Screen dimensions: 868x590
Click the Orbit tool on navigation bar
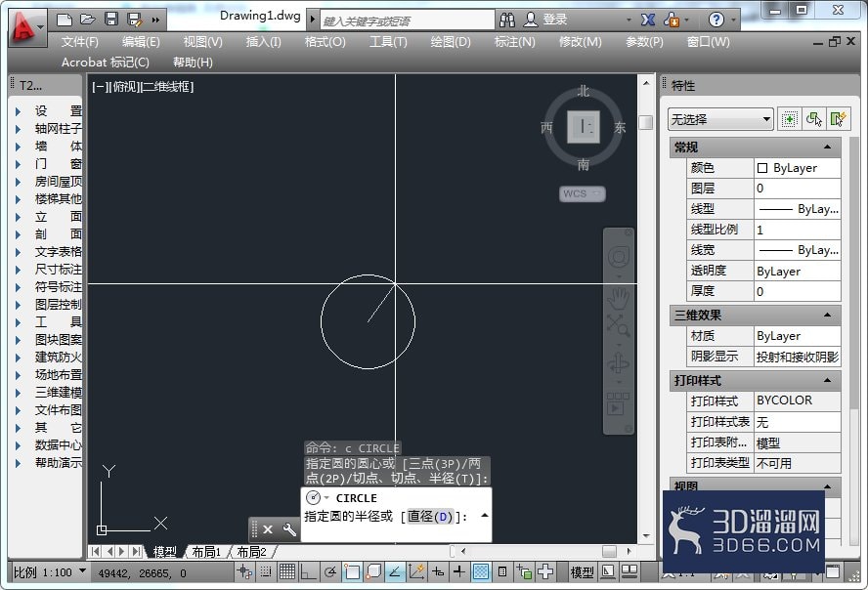(618, 363)
